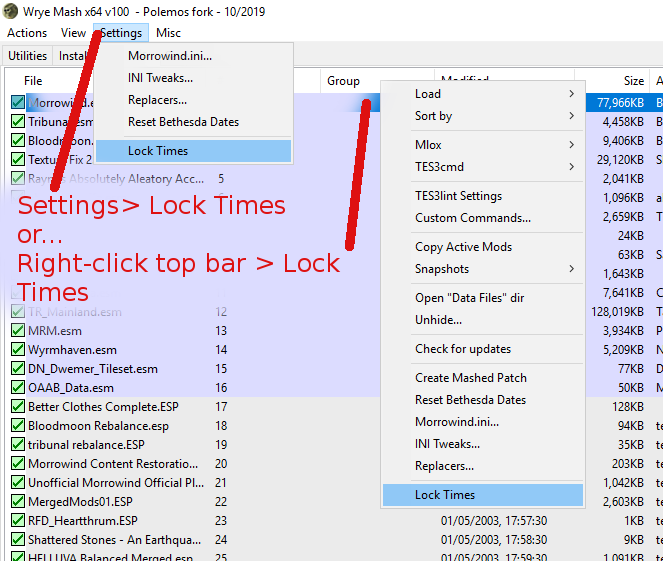
Task: Expand the Mlox submenu
Action: 483,145
